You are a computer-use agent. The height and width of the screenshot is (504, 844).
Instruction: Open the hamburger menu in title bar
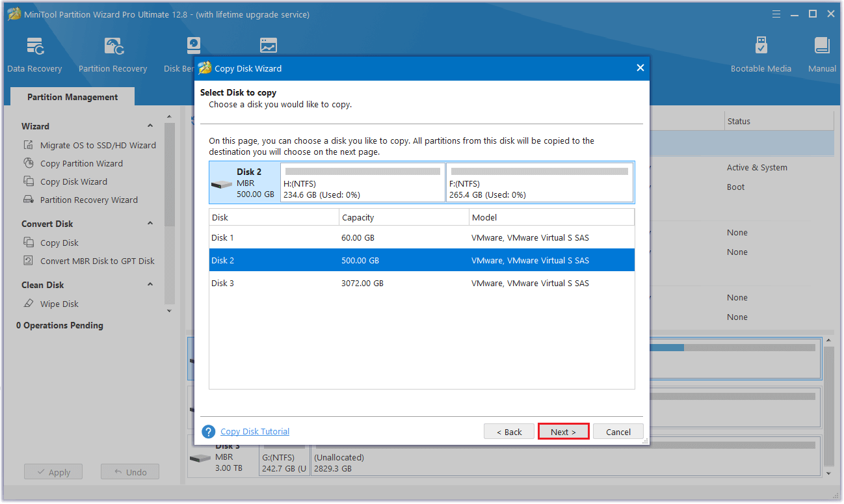[x=776, y=14]
